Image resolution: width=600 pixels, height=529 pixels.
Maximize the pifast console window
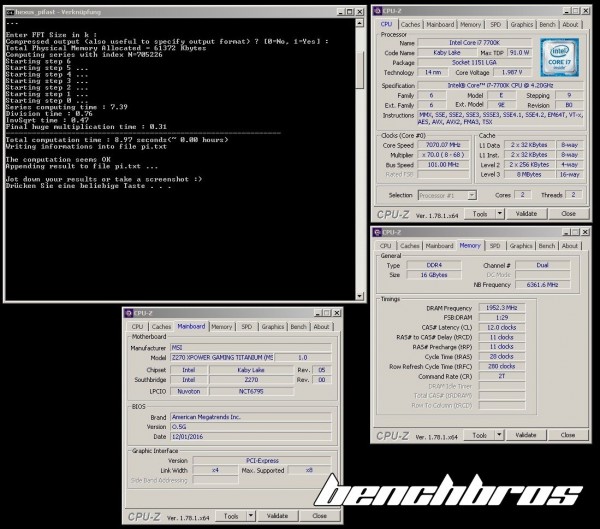pyautogui.click(x=350, y=12)
